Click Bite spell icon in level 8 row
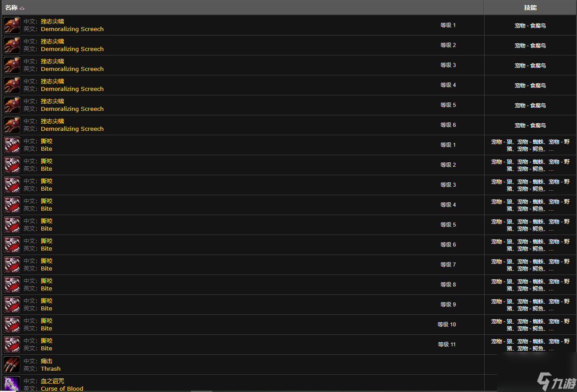 12,285
